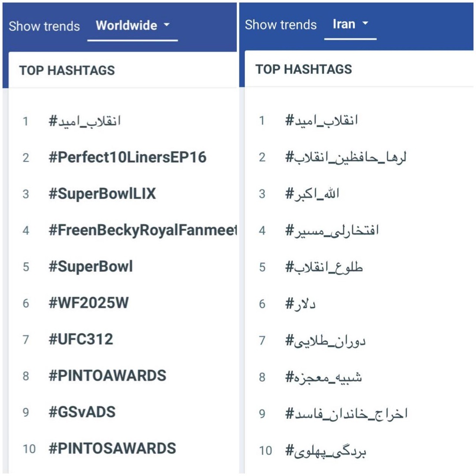Open the #طلوع_انقلاب hashtag
The image size is (476, 476).
[324, 267]
